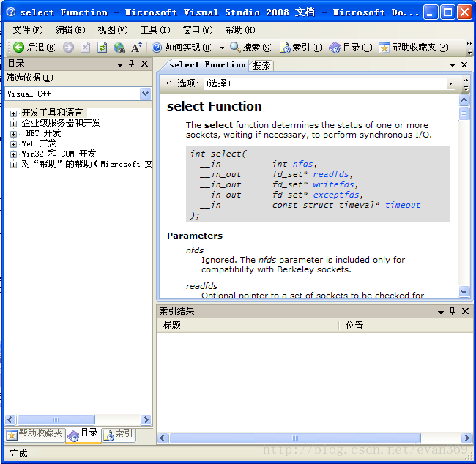Switch to bottom 索引 tab
Image resolution: width=476 pixels, height=464 pixels.
[x=119, y=434]
